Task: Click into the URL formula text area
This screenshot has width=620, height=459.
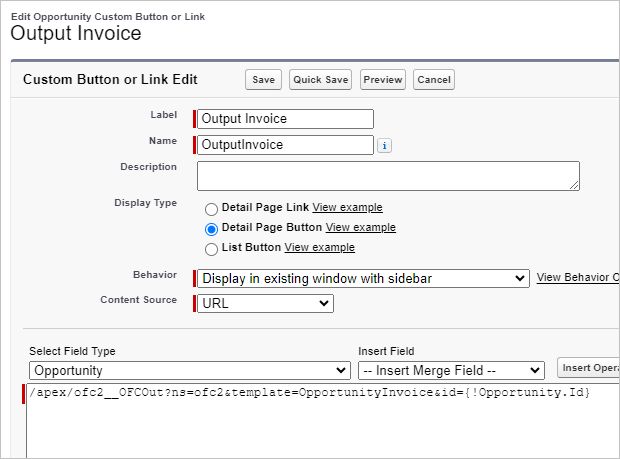Action: (323, 421)
